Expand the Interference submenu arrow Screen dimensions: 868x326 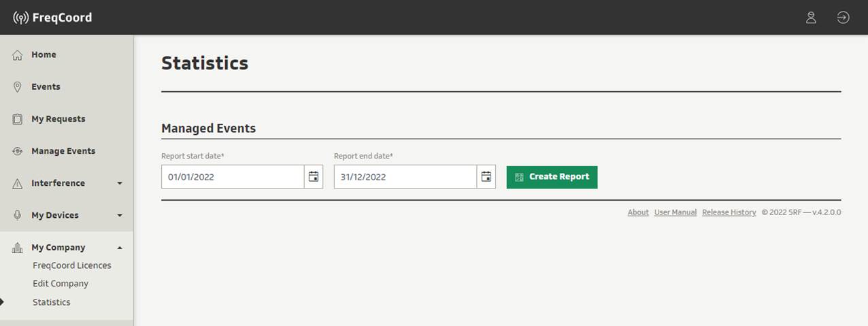120,183
